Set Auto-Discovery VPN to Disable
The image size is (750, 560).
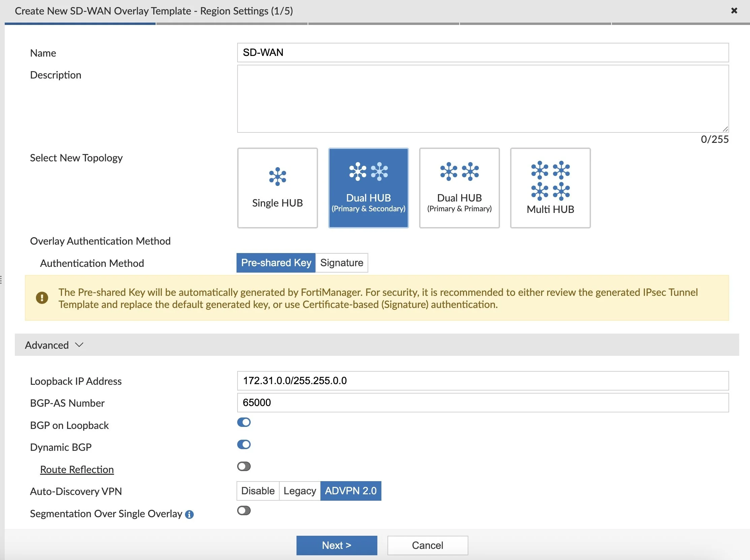257,491
